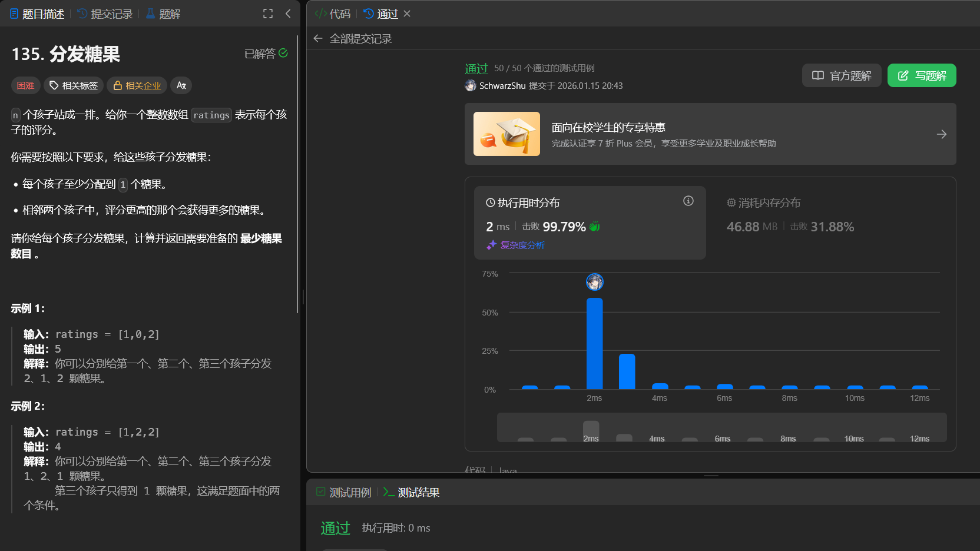Open the 相关企业 locked companies pill
The height and width of the screenshot is (551, 980).
pyautogui.click(x=137, y=85)
